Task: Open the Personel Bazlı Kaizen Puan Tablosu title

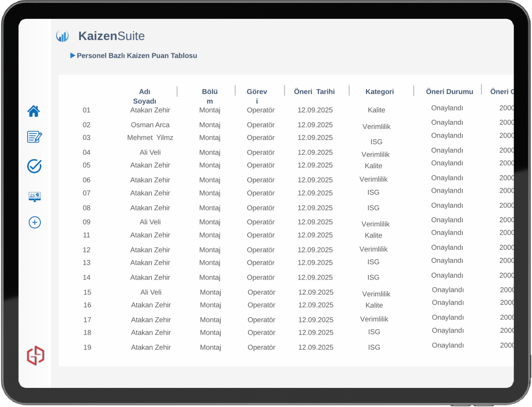Action: pyautogui.click(x=137, y=55)
